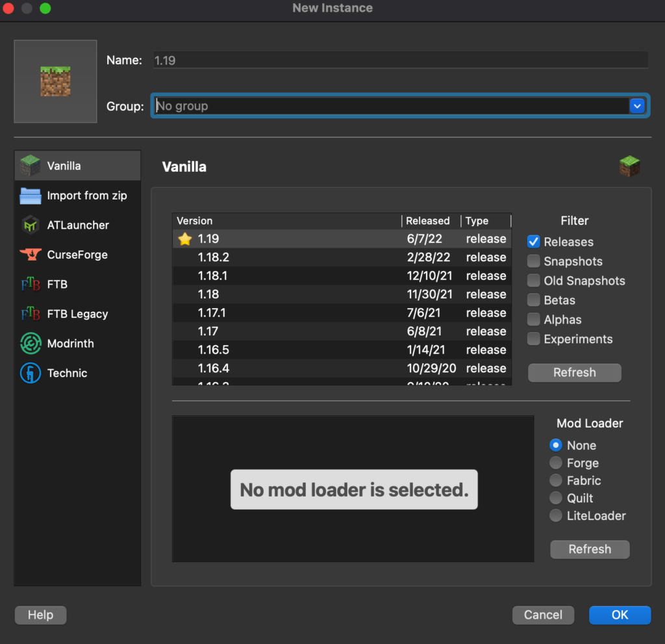
Task: Click the 'No mod loader is selected.' message
Action: [354, 489]
